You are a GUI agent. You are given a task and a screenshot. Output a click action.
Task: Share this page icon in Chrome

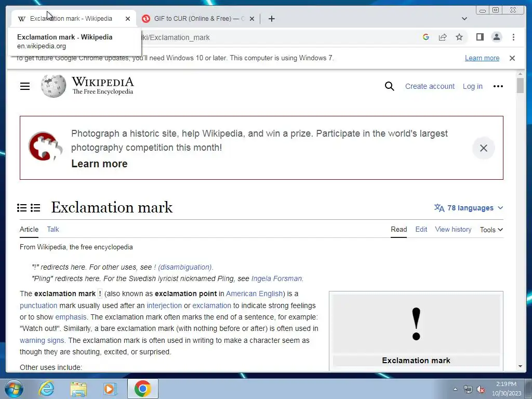pyautogui.click(x=443, y=37)
